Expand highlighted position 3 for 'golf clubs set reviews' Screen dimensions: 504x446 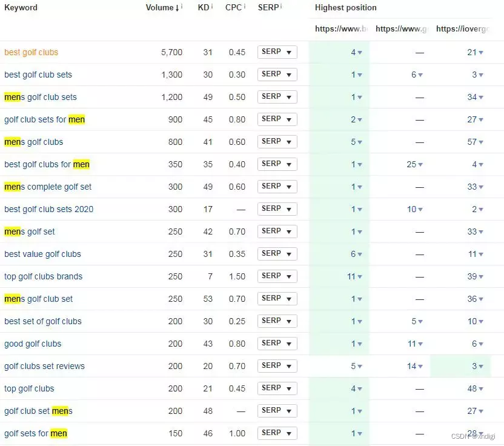478,366
